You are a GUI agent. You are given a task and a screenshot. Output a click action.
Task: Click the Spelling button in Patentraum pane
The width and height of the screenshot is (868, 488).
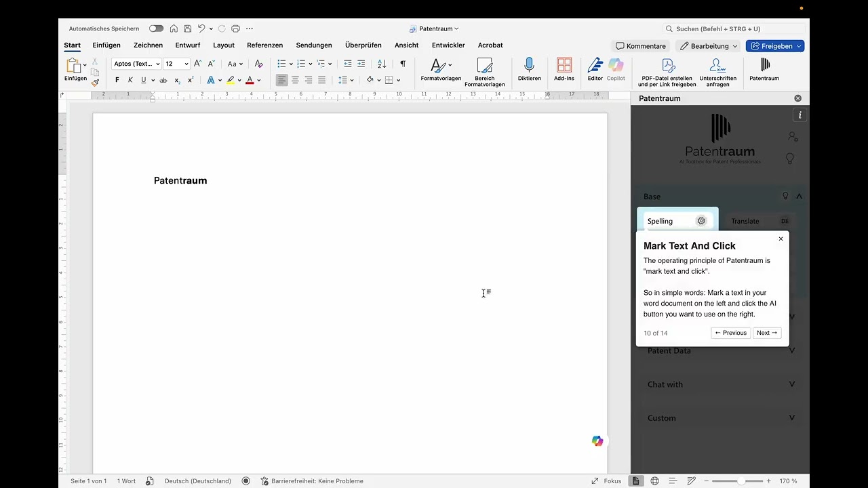(677, 221)
